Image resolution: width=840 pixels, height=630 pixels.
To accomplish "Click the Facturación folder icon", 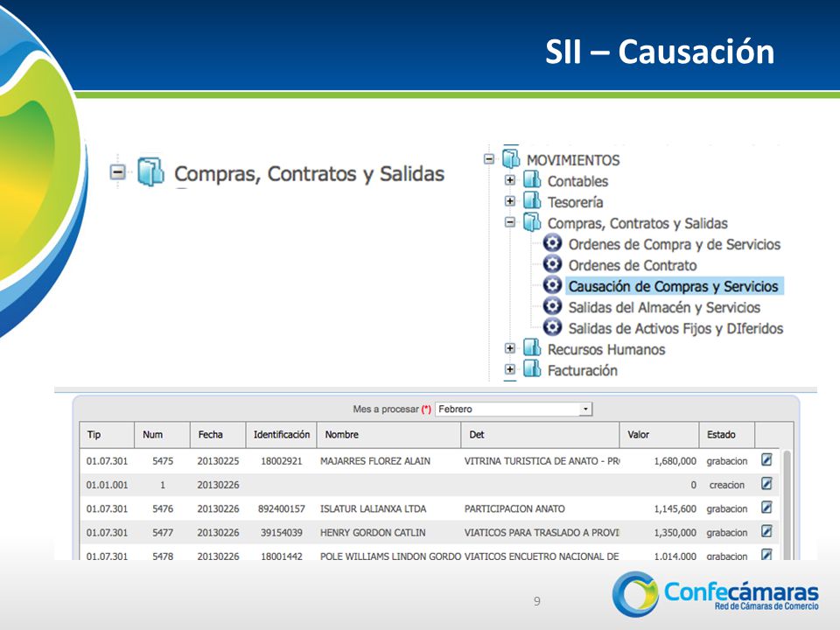I will coord(532,368).
